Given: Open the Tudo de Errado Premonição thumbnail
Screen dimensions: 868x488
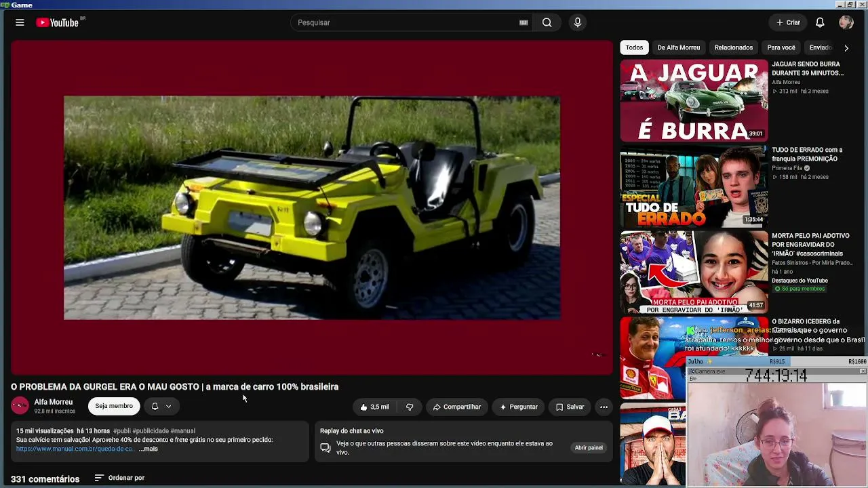Looking at the screenshot, I should [x=694, y=186].
